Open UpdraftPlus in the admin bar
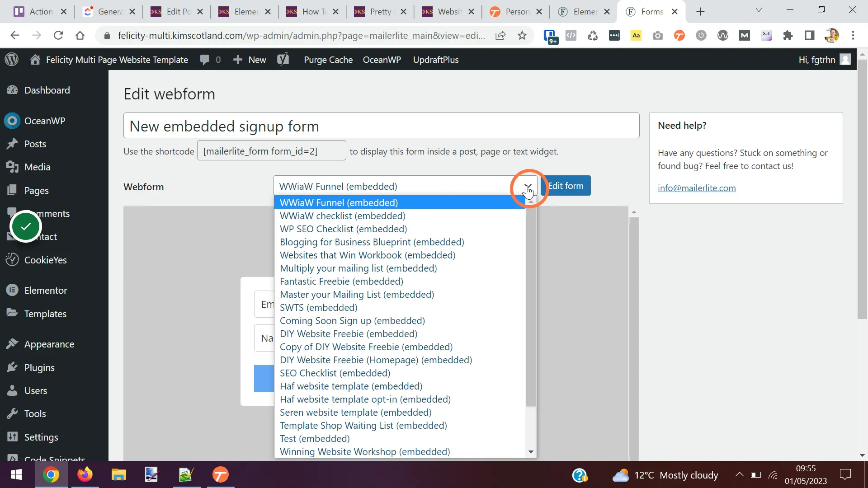Image resolution: width=868 pixels, height=488 pixels. [436, 60]
